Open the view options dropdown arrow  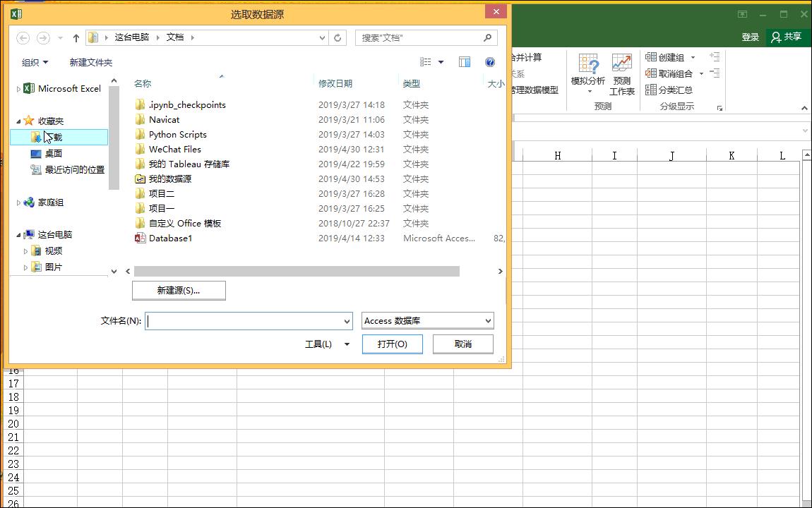(x=441, y=62)
